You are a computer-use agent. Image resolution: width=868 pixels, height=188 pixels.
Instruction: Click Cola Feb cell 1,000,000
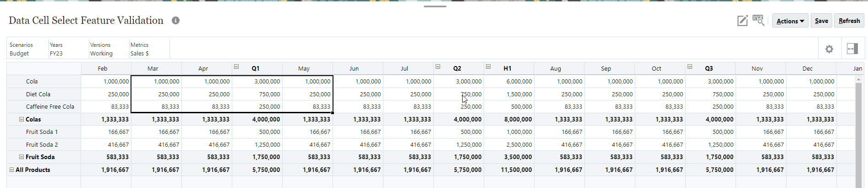[x=106, y=81]
